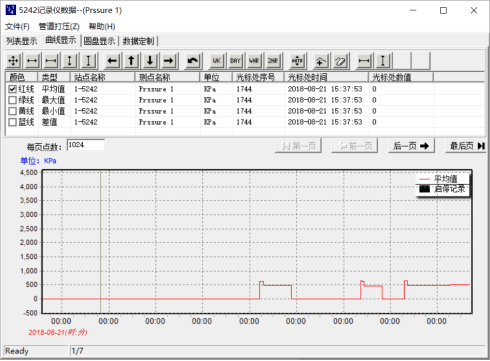Enable the 黄线 最小值 checkbox
Viewport: 490px width, 361px height.
(x=12, y=111)
